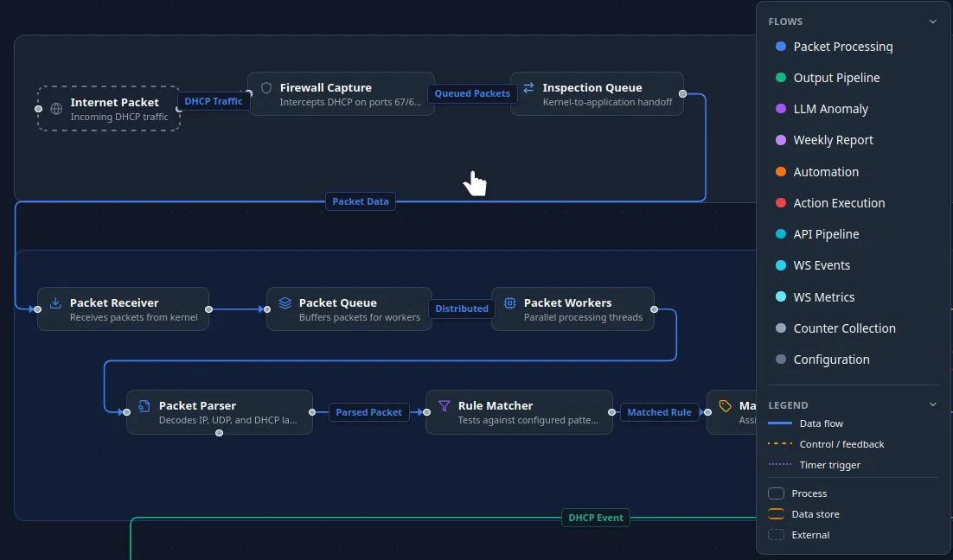Click the Packet Parser bottom port
This screenshot has width=953, height=560.
click(220, 433)
